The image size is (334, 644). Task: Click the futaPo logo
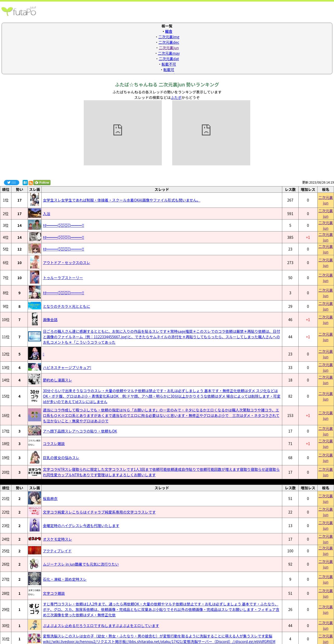click(19, 11)
